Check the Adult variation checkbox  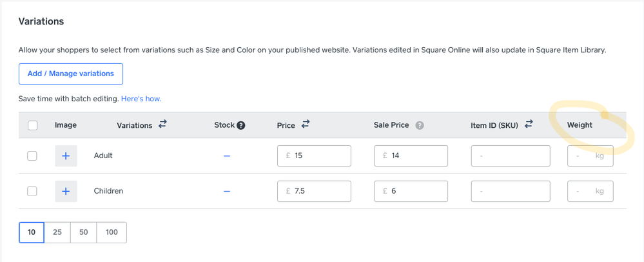pyautogui.click(x=32, y=156)
